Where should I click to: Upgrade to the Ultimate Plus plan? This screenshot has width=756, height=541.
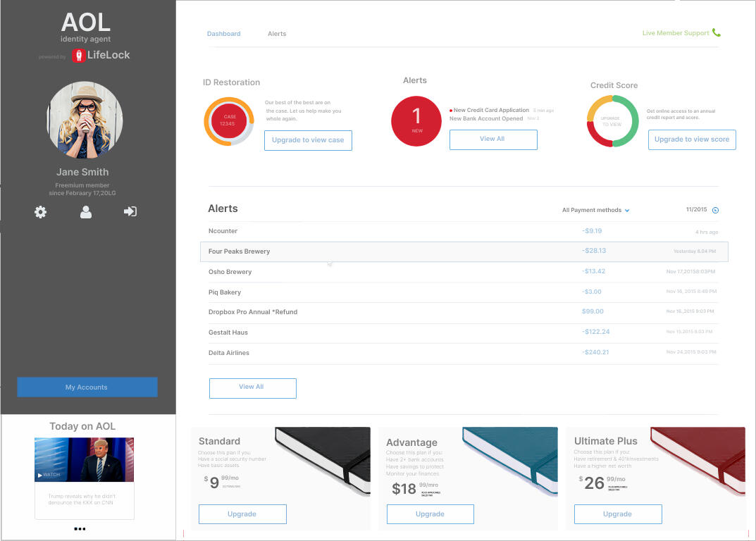point(618,514)
